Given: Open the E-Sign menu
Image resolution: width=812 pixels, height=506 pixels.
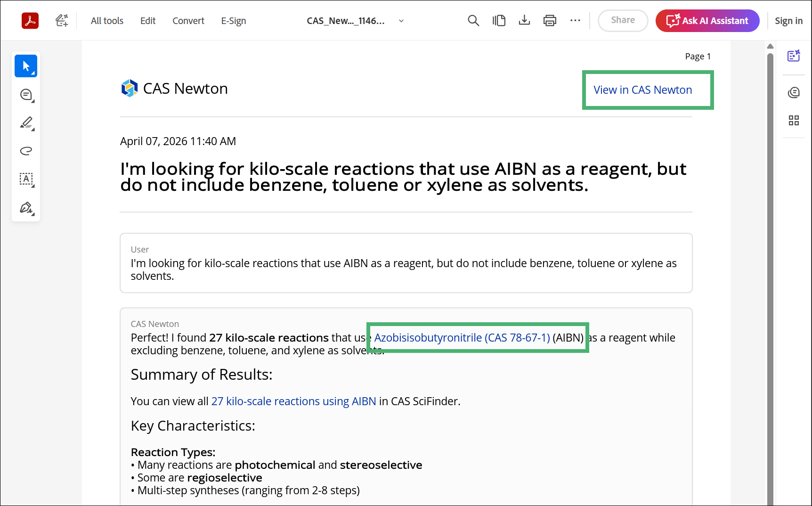Looking at the screenshot, I should (x=234, y=21).
